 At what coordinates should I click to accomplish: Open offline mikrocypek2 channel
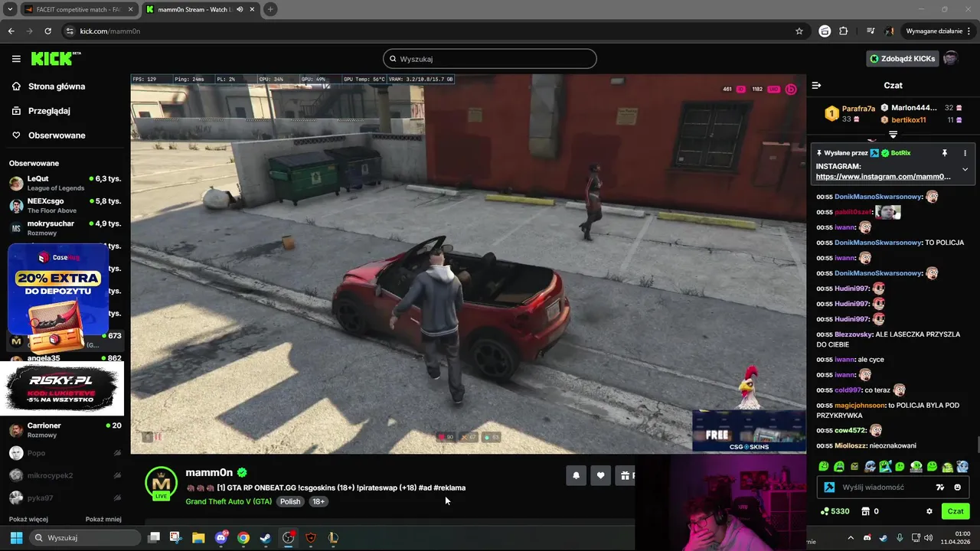coord(65,475)
